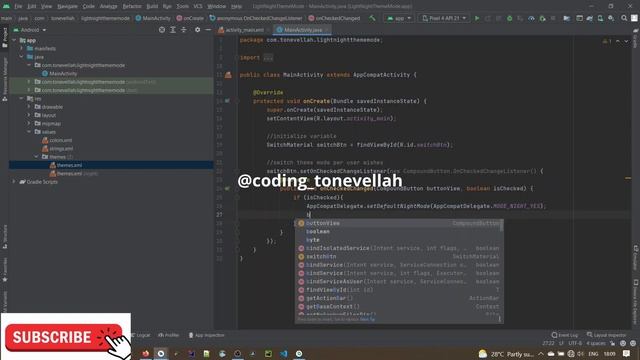
Task: Click the Make Project hammer icon
Action: tap(372, 18)
